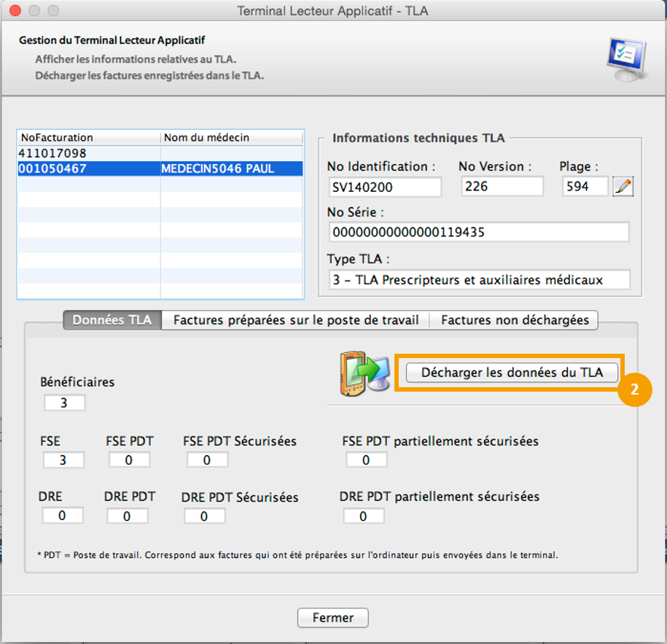Click the Nom du médecin column header
667x644 pixels.
(230, 137)
